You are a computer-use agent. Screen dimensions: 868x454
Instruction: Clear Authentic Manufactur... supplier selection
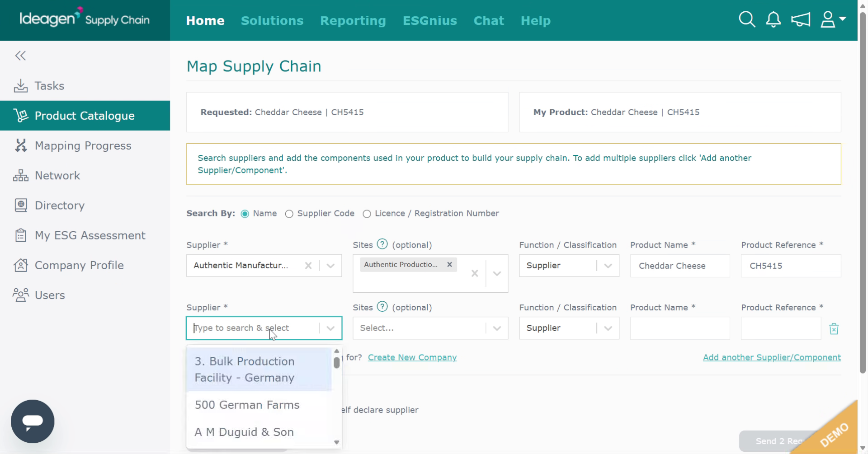point(308,266)
